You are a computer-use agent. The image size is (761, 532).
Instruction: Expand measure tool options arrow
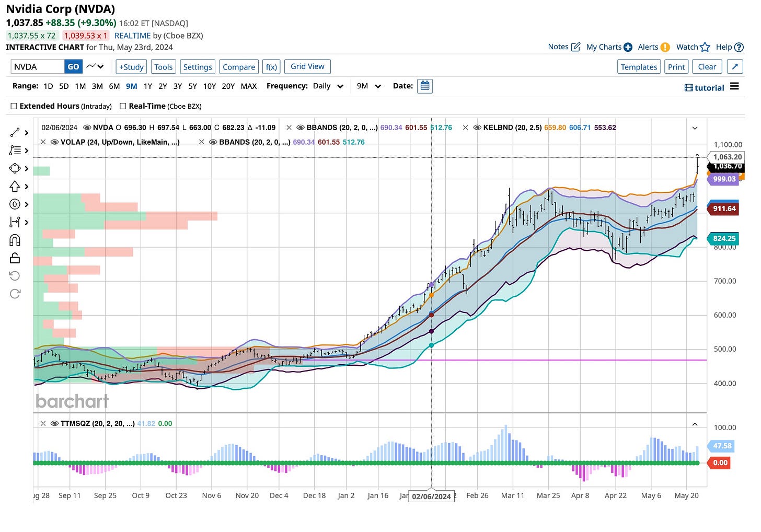point(27,222)
